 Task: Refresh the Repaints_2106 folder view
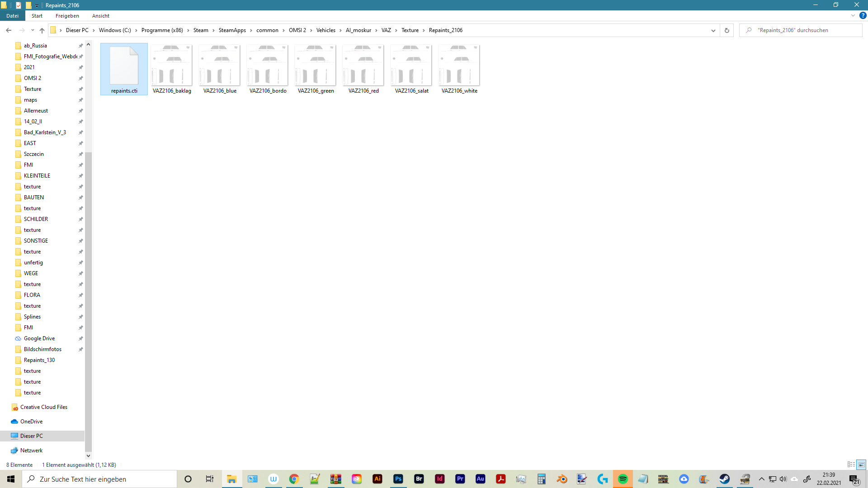726,30
